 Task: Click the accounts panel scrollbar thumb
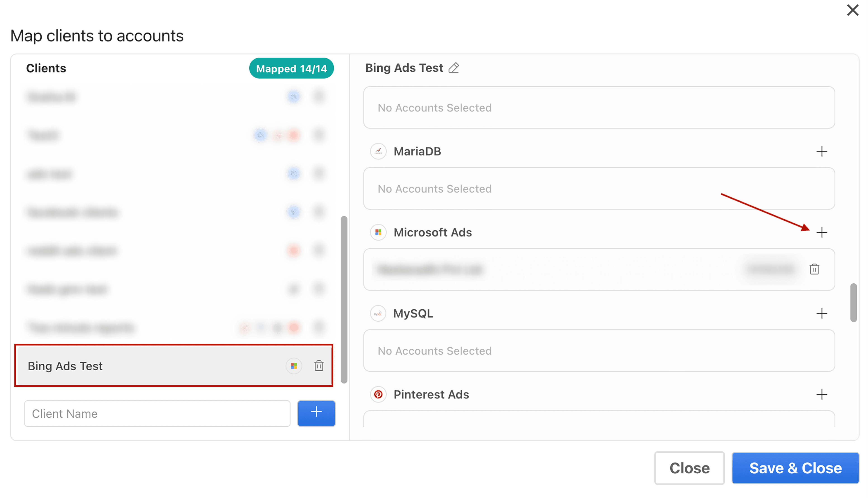[x=853, y=302]
